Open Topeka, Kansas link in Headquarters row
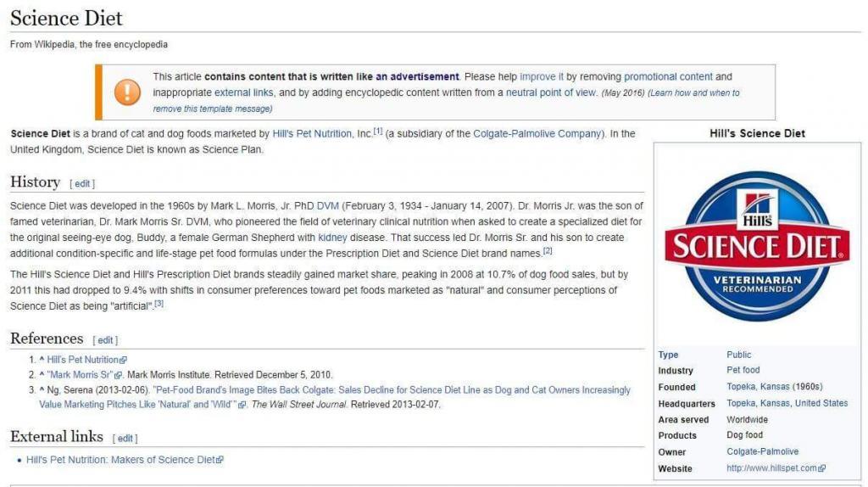 tap(759, 403)
